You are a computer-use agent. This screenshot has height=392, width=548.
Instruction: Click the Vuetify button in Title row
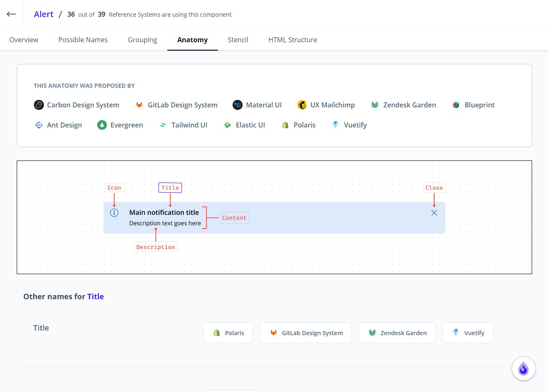click(468, 333)
